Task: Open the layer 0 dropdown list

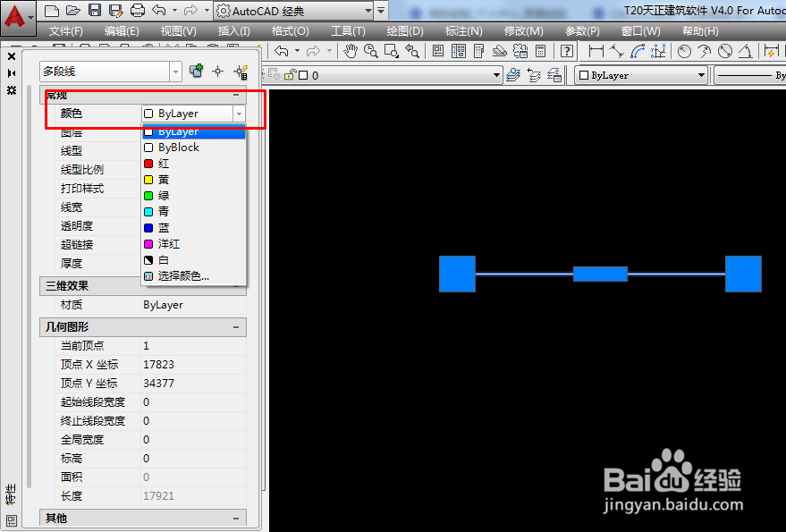Action: [496, 75]
